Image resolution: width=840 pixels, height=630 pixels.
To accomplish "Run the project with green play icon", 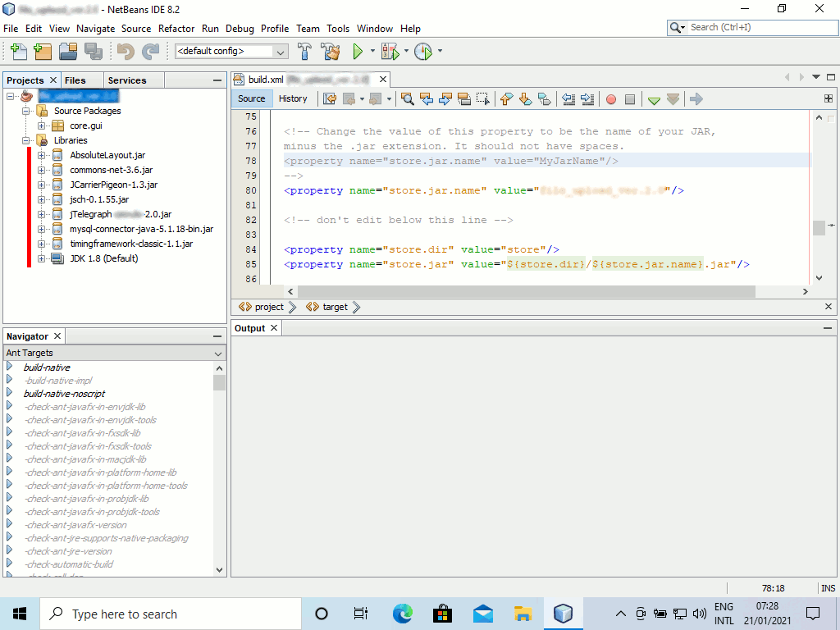I will [358, 52].
